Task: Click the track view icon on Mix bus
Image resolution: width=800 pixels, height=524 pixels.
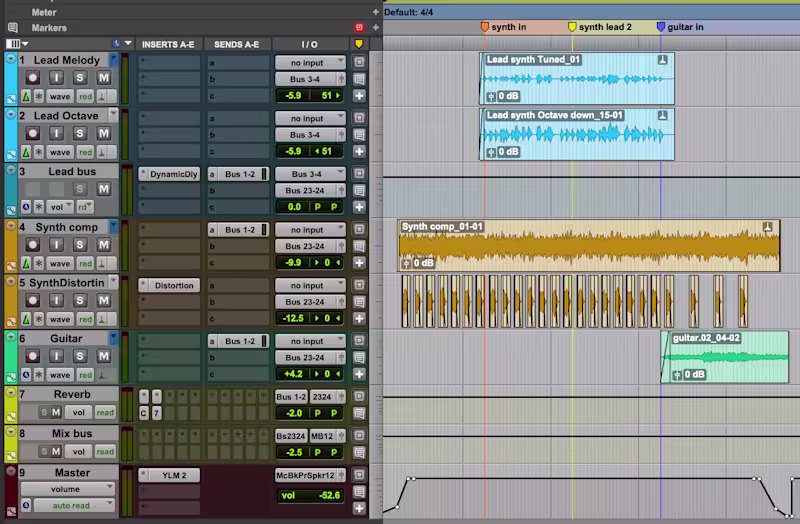Action: [11, 455]
